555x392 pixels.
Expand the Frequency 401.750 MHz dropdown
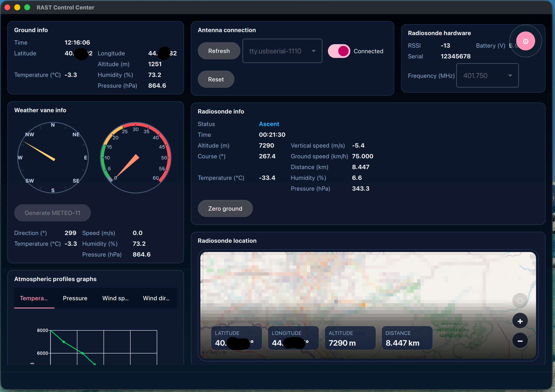click(487, 76)
